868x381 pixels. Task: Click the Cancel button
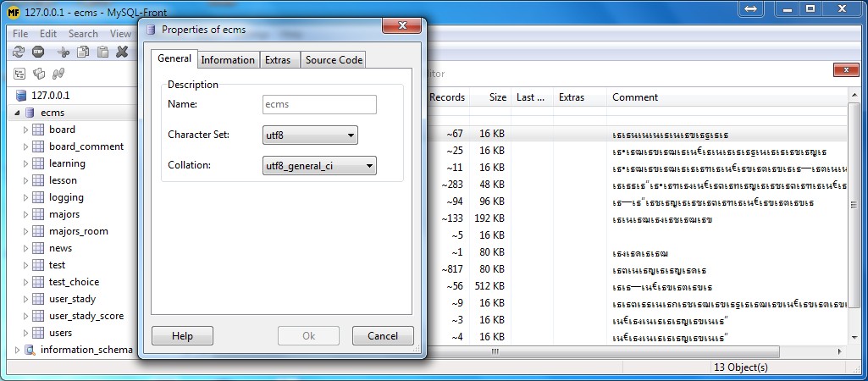383,335
